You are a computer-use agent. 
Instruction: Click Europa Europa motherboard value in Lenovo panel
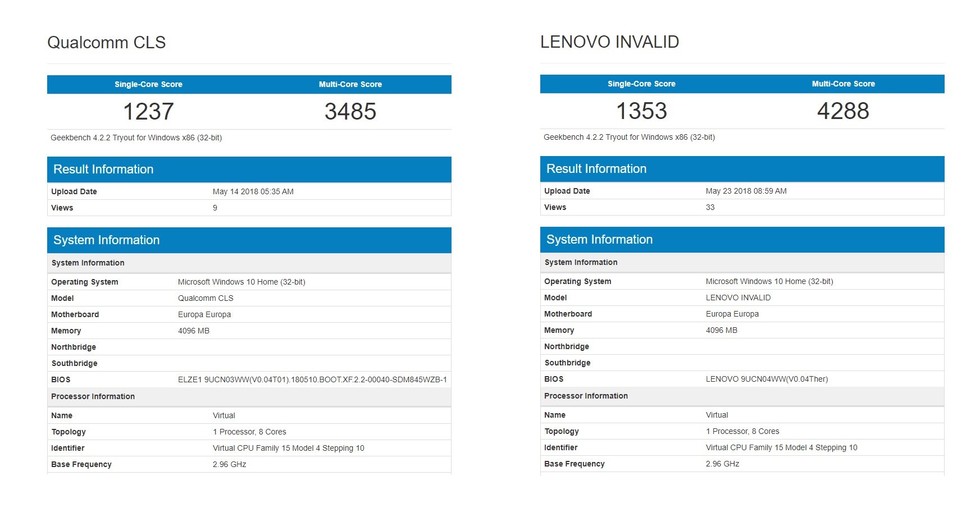(x=732, y=314)
